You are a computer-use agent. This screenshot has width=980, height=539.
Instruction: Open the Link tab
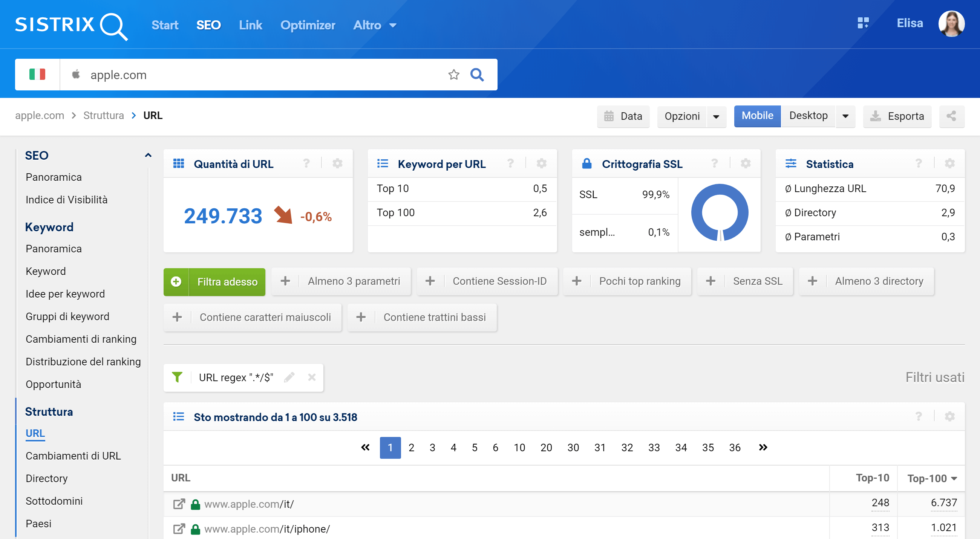tap(250, 25)
